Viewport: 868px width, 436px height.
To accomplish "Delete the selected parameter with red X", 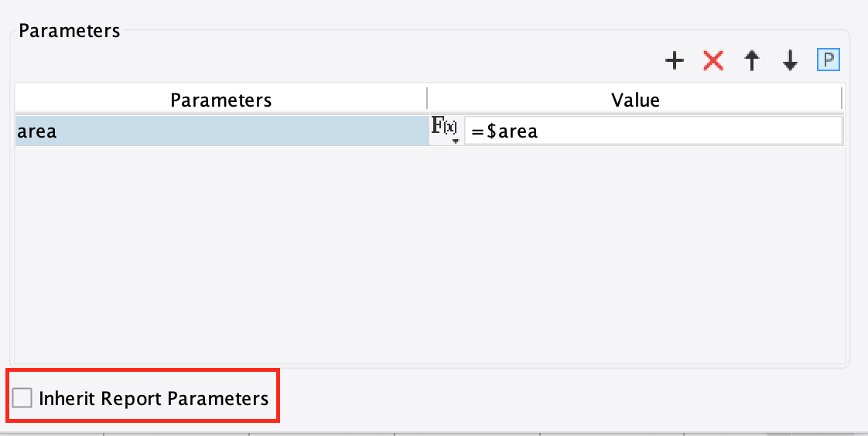I will (713, 61).
